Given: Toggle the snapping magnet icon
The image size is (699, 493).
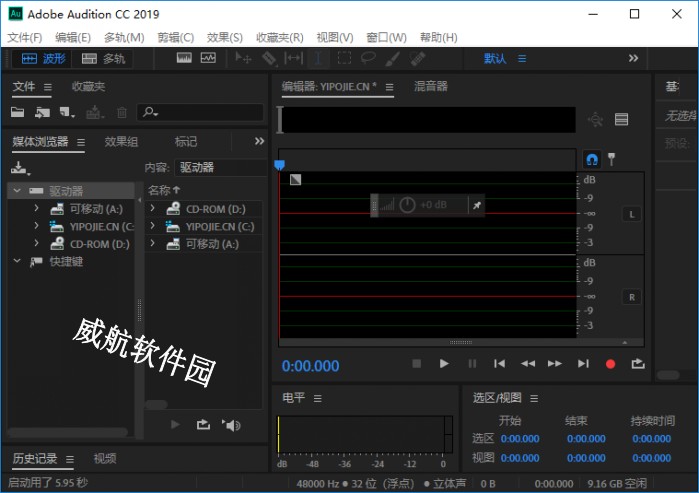Looking at the screenshot, I should (592, 159).
